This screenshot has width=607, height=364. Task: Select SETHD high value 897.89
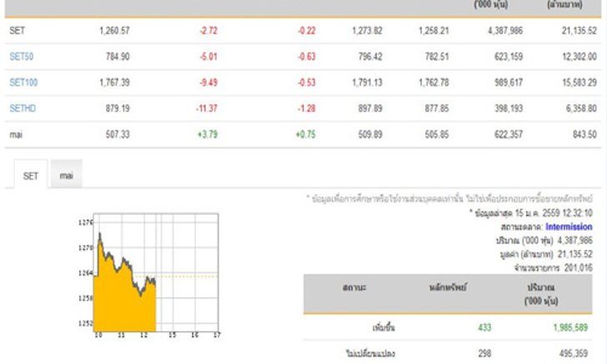370,108
